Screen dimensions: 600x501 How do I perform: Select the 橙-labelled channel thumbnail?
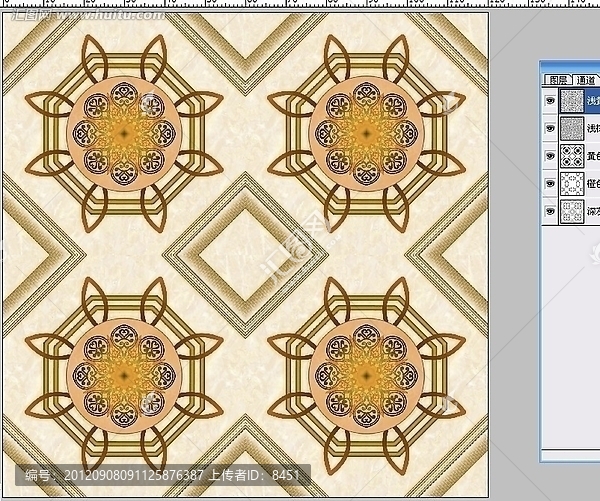tap(572, 183)
